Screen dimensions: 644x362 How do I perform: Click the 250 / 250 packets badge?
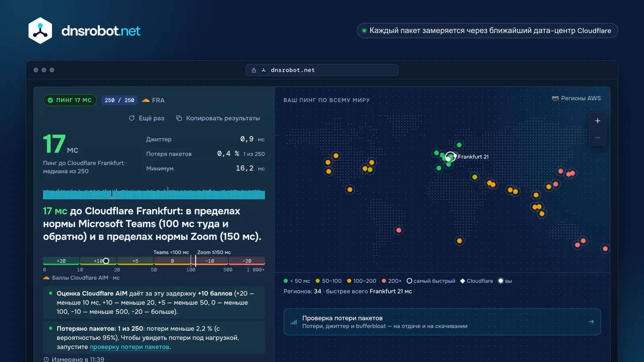(120, 100)
